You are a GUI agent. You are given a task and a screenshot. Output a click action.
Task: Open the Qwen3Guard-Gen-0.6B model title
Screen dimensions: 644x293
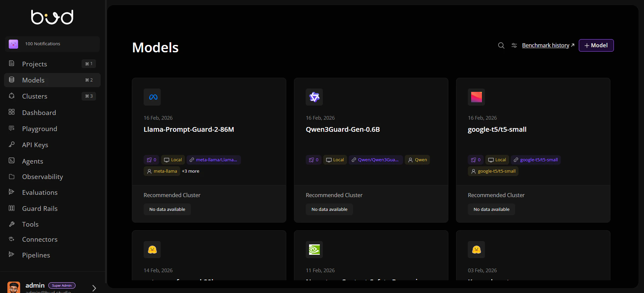point(343,129)
